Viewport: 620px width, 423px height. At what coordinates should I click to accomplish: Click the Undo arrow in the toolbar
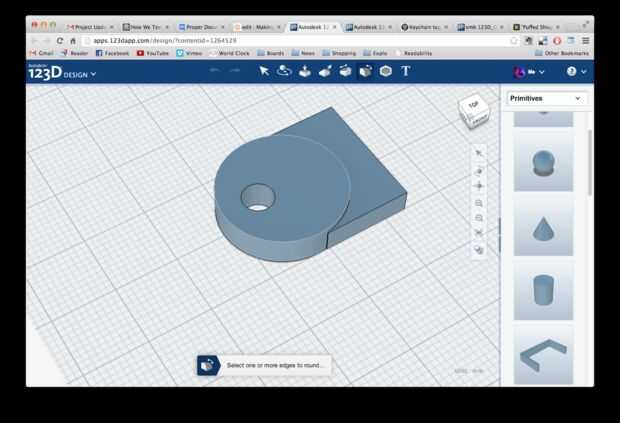[214, 70]
